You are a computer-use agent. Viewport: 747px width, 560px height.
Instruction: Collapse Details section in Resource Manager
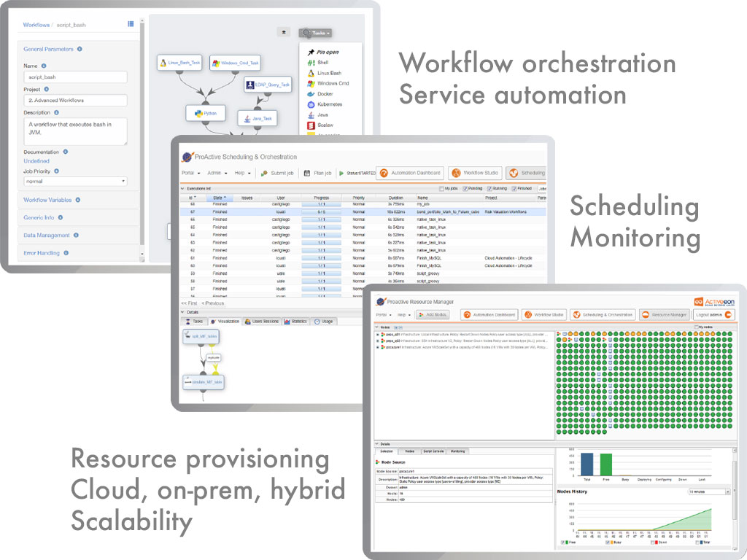[377, 444]
